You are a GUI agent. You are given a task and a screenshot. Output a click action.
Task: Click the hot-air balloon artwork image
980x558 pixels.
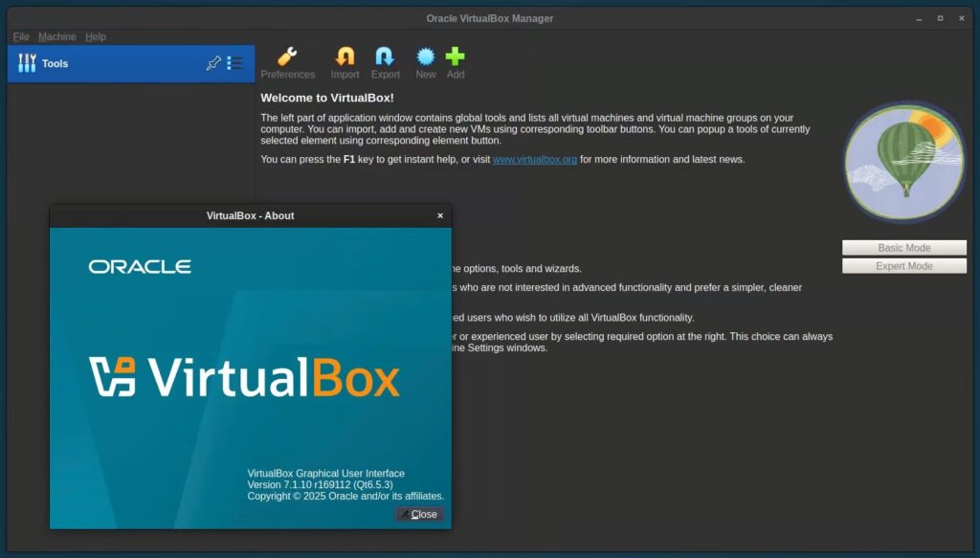[x=902, y=161]
